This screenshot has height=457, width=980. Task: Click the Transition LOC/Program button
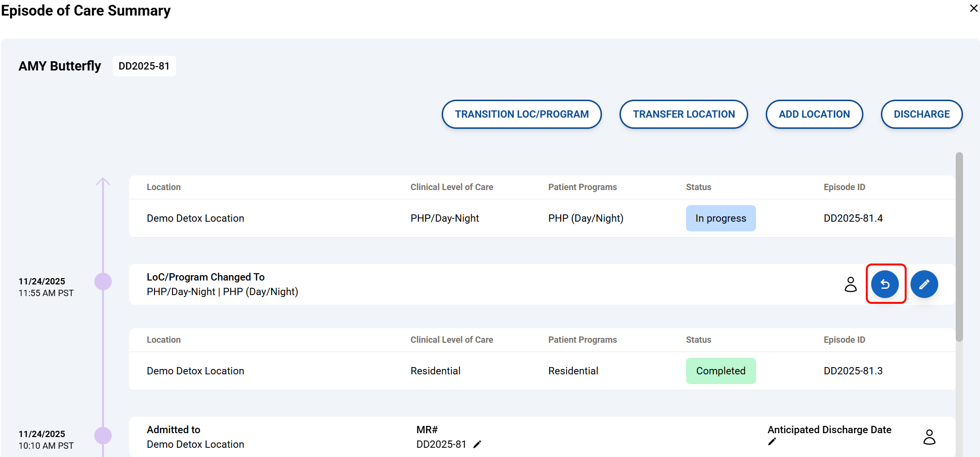[x=521, y=114]
